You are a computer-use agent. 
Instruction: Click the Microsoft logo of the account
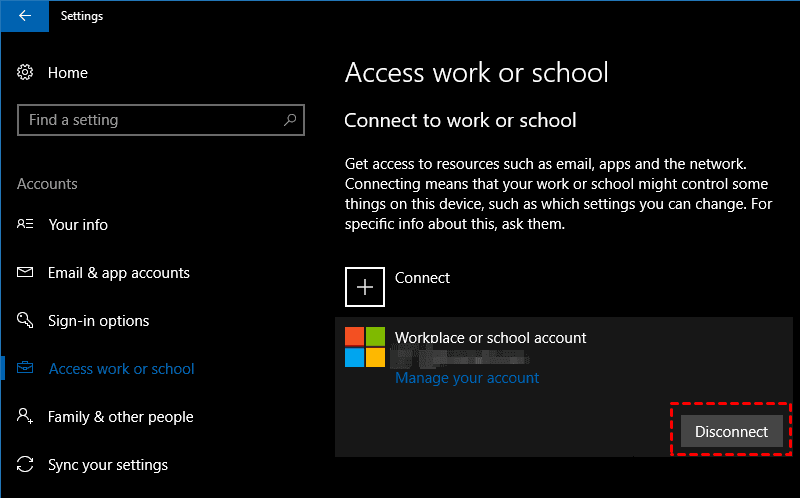click(x=365, y=347)
